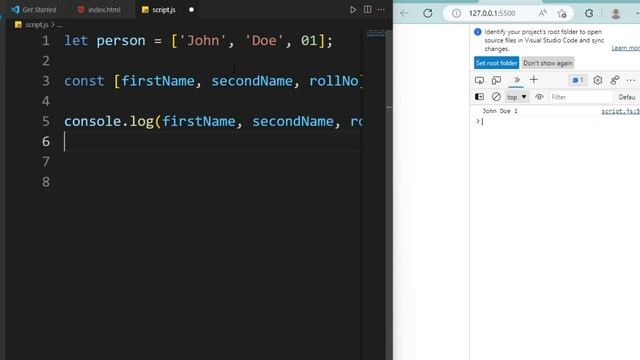Toggle device emulation in DevTools
The image size is (640, 360).
[480, 80]
